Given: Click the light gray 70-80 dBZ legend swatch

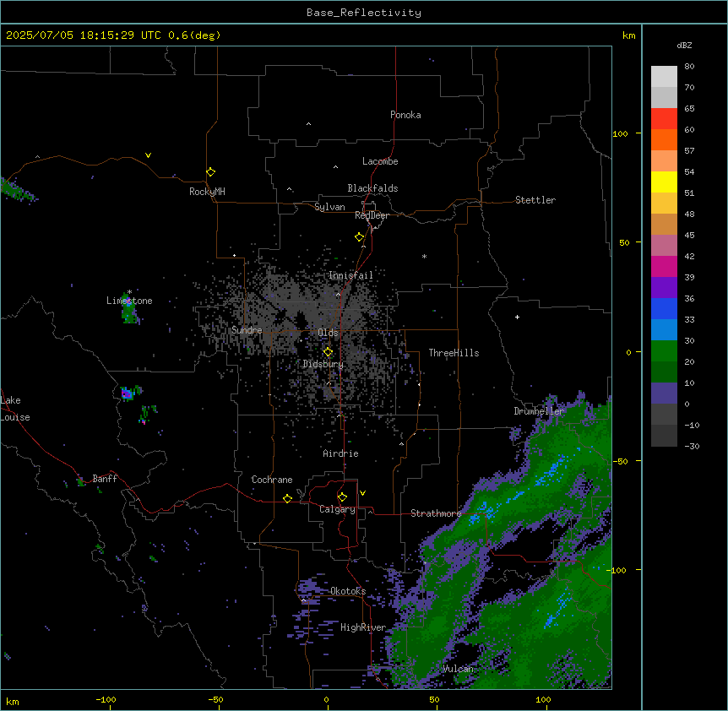Looking at the screenshot, I should pos(664,76).
